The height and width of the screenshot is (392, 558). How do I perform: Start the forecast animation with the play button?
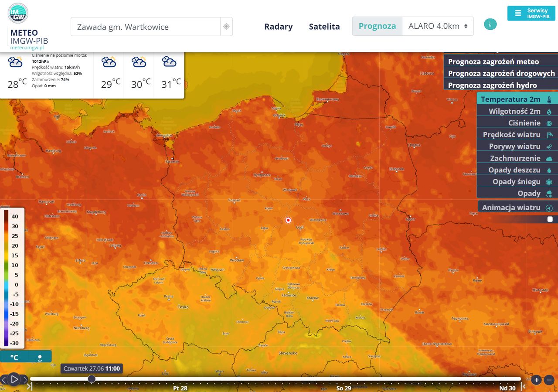14,379
